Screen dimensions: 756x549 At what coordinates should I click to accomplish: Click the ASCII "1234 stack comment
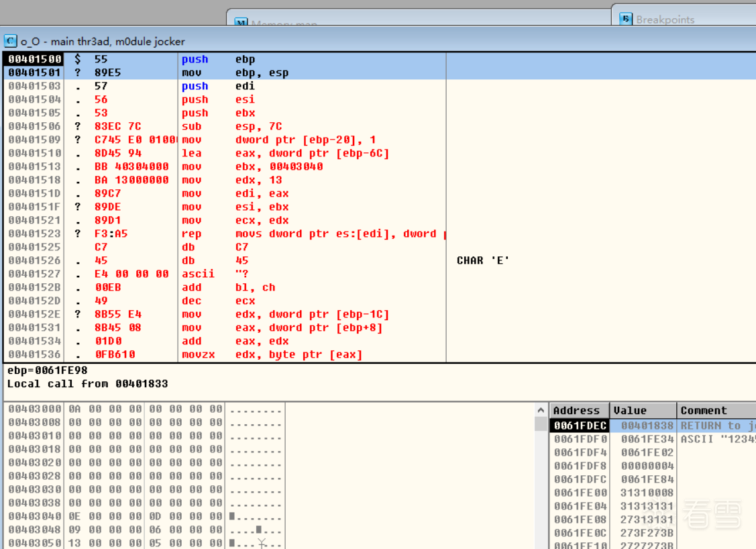[718, 439]
